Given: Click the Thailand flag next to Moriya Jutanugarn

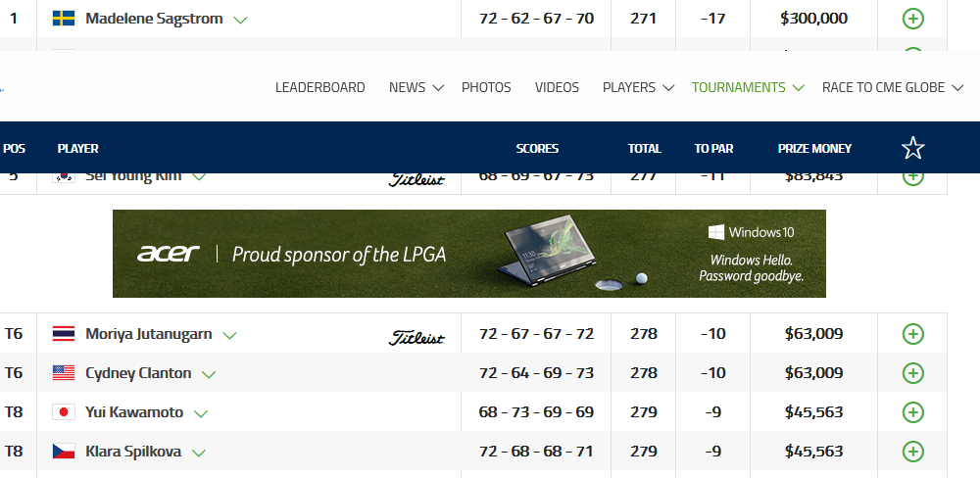Looking at the screenshot, I should (64, 334).
